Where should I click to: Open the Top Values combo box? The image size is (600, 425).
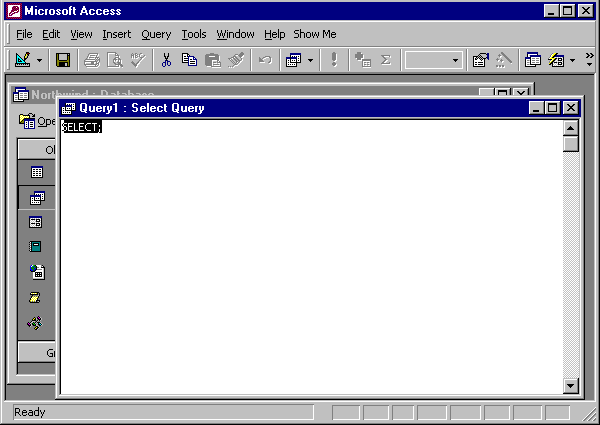pyautogui.click(x=434, y=60)
